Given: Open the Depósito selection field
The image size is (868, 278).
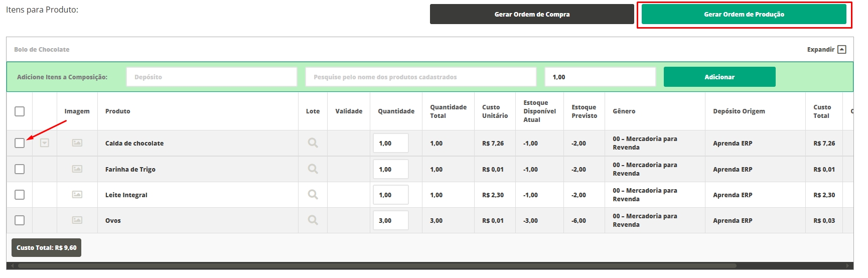Looking at the screenshot, I should pos(211,77).
